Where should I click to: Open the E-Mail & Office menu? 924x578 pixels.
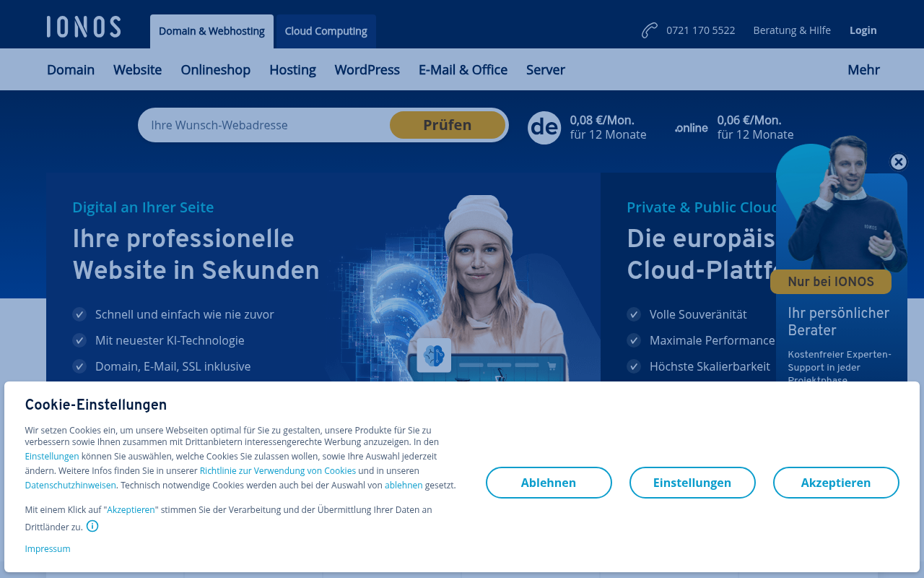coord(463,69)
